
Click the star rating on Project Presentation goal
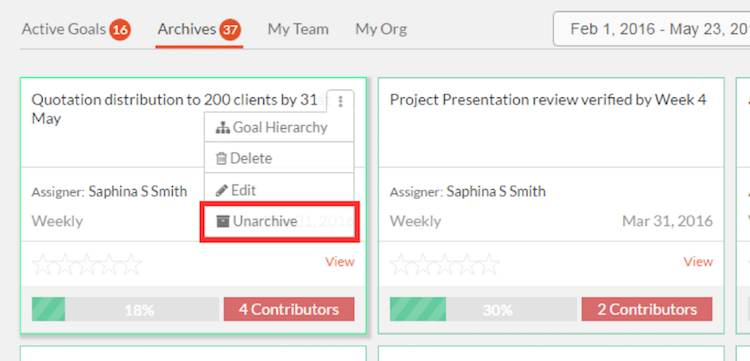(x=445, y=265)
